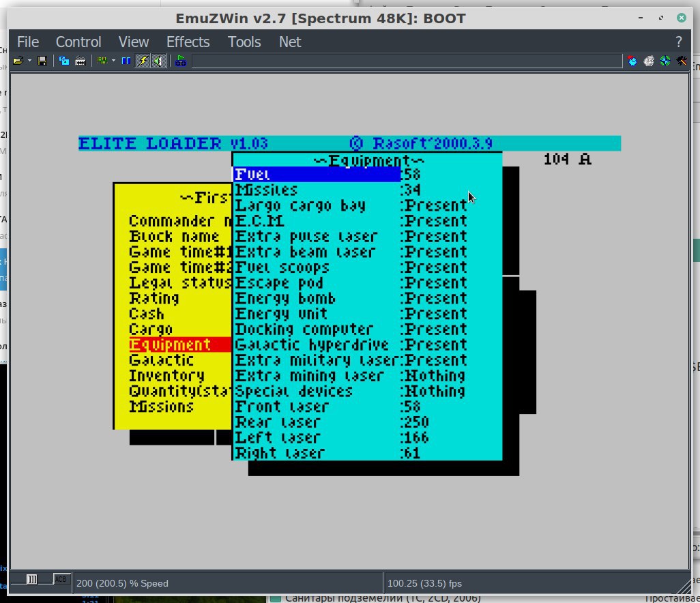Click the '200 (200.5) % Speed' status text
This screenshot has height=603, width=700.
[122, 583]
